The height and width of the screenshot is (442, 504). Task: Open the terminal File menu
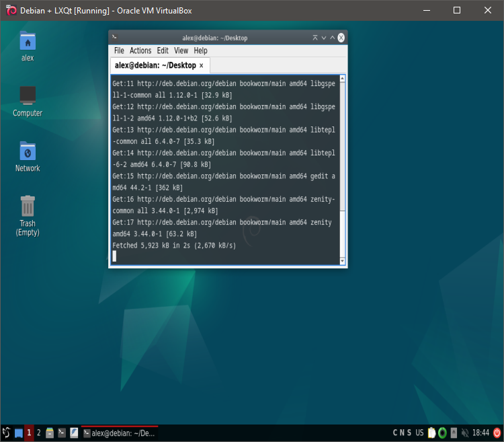pyautogui.click(x=119, y=51)
